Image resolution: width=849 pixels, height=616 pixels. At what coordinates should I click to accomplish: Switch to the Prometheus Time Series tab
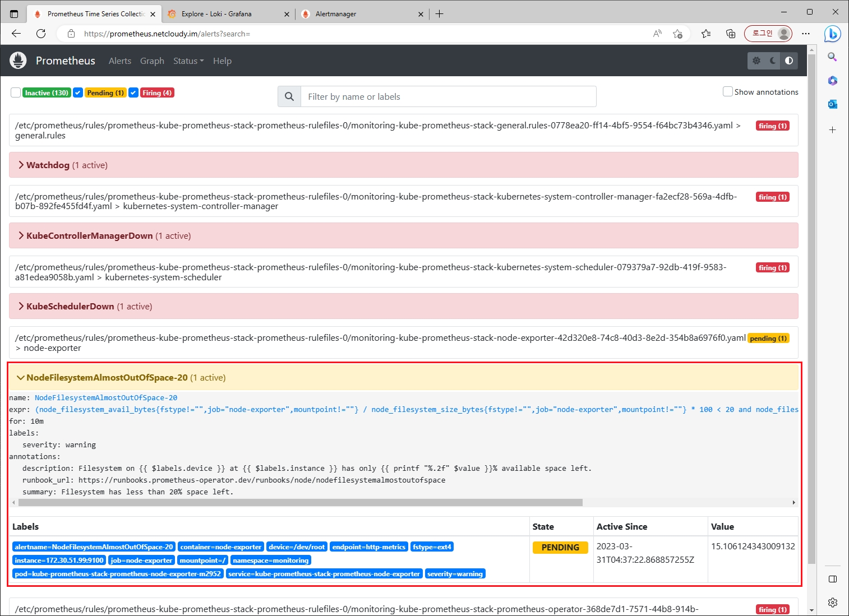(x=94, y=14)
